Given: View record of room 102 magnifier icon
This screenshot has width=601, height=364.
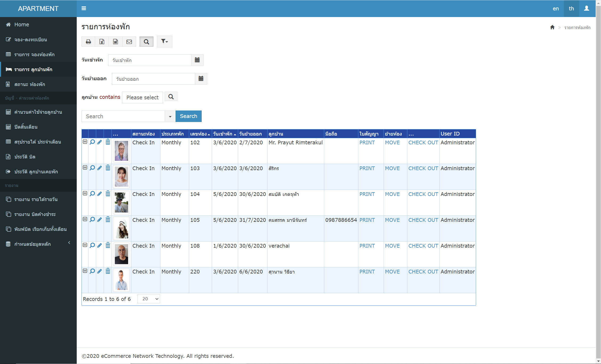Looking at the screenshot, I should pos(92,142).
